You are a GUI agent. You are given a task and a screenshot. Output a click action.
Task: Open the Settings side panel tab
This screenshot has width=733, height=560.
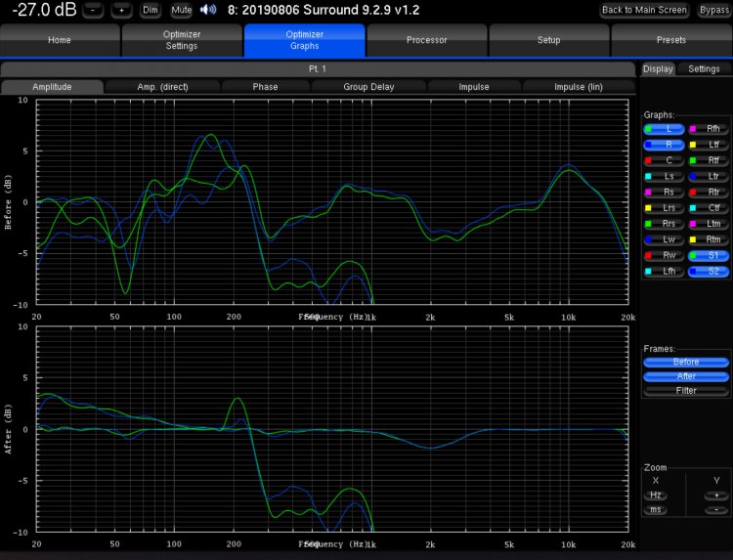pyautogui.click(x=704, y=69)
